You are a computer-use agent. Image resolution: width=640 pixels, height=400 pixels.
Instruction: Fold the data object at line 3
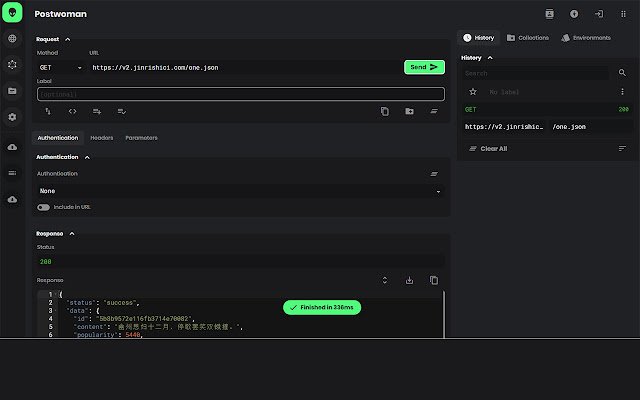click(x=56, y=311)
